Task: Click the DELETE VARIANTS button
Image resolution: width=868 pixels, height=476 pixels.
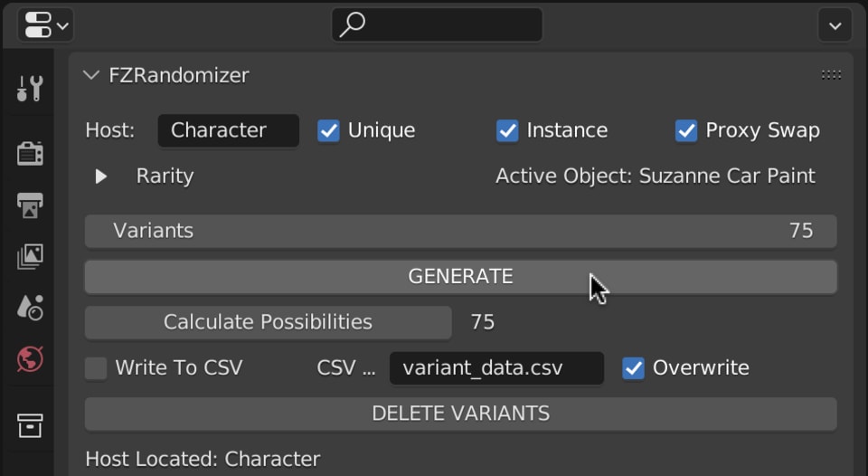Action: 460,414
